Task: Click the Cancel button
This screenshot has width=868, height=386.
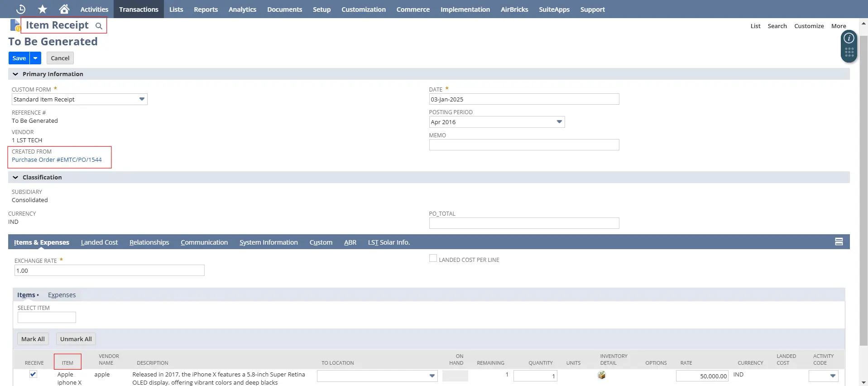Action: coord(60,58)
